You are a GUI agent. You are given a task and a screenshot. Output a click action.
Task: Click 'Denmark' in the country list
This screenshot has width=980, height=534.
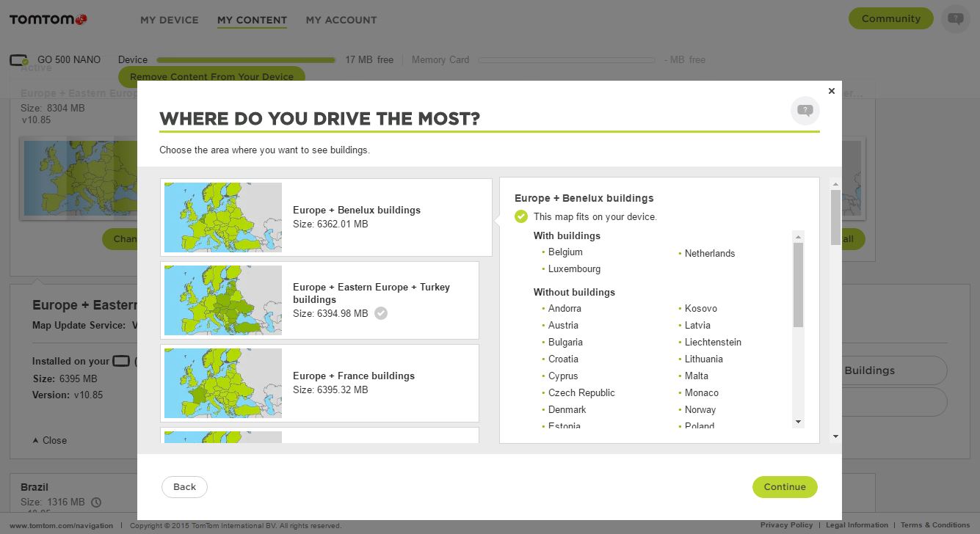click(567, 409)
